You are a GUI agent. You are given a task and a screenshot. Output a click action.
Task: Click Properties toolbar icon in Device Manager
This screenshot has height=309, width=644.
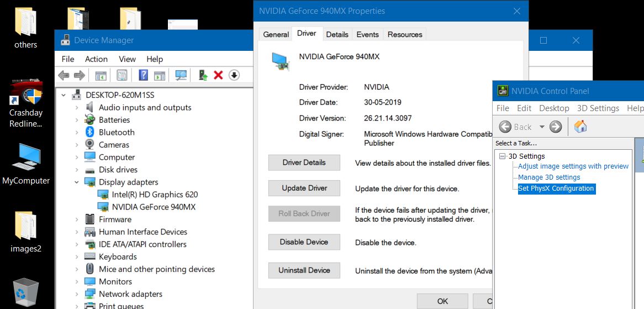pos(122,75)
